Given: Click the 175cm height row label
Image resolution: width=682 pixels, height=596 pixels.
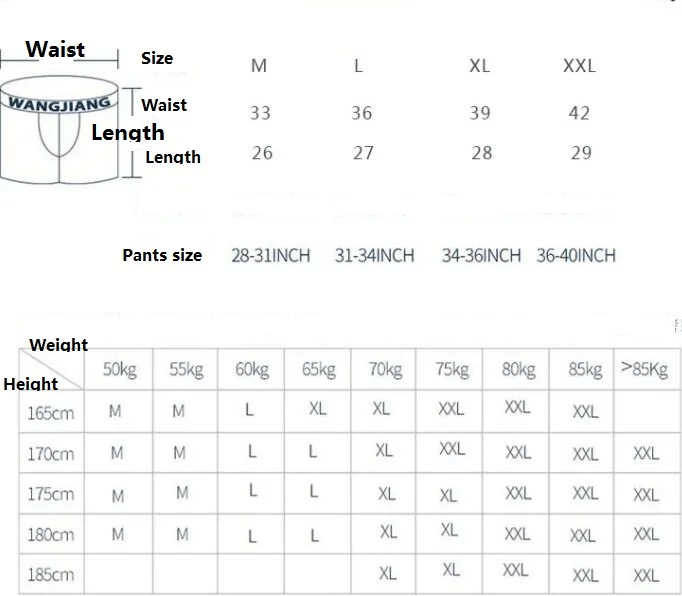Looking at the screenshot, I should 51,494.
